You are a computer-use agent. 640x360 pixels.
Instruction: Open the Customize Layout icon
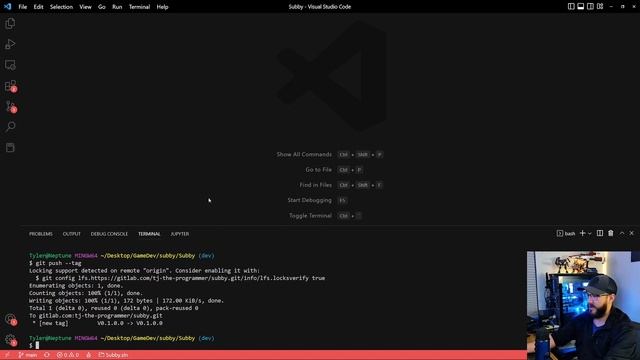[600, 7]
